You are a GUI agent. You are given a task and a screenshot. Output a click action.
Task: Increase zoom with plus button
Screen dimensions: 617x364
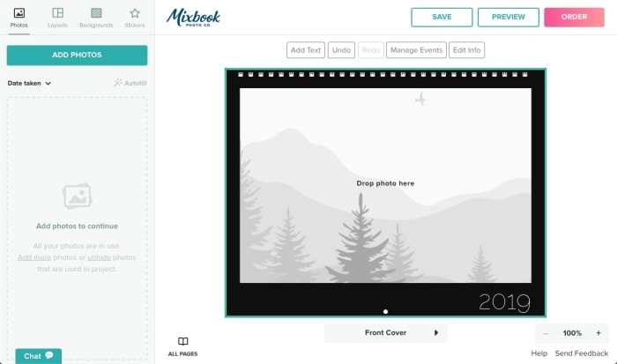598,333
